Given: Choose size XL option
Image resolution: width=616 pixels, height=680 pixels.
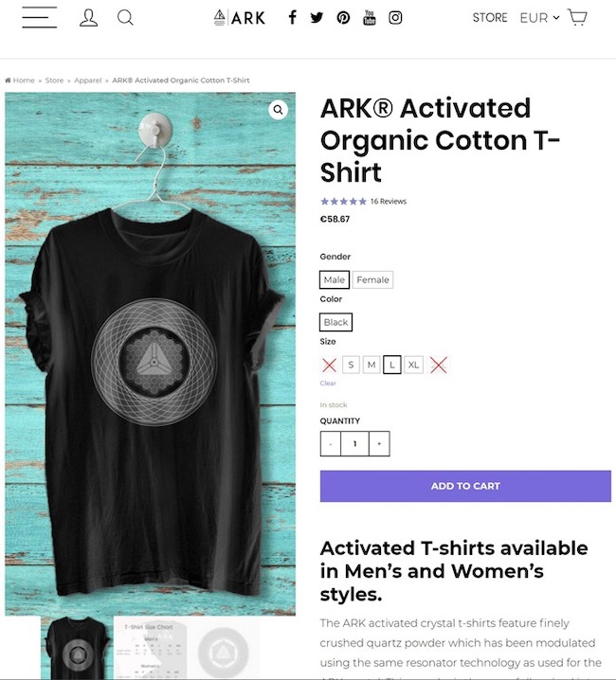Looking at the screenshot, I should click(x=414, y=365).
